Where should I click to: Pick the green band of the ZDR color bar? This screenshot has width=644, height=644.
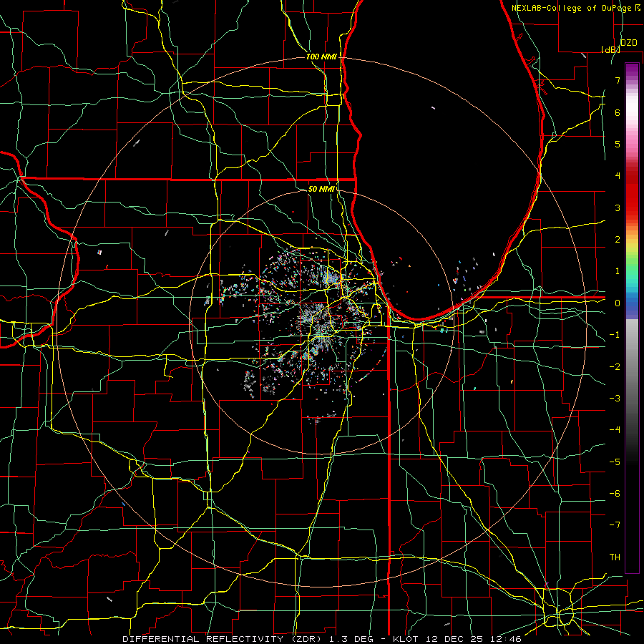(x=632, y=265)
